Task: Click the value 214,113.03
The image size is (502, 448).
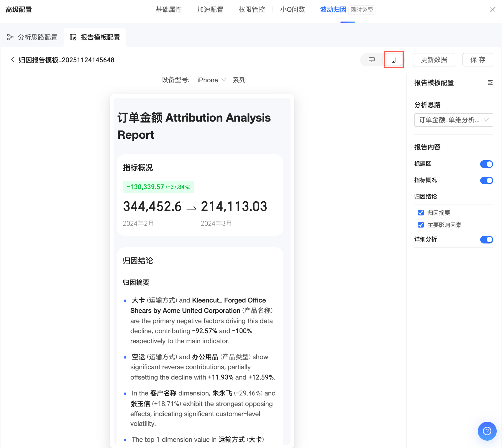Action: [234, 206]
